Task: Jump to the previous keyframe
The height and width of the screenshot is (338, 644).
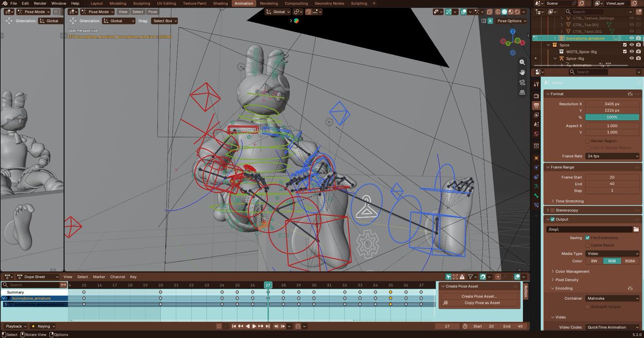Action: click(240, 326)
